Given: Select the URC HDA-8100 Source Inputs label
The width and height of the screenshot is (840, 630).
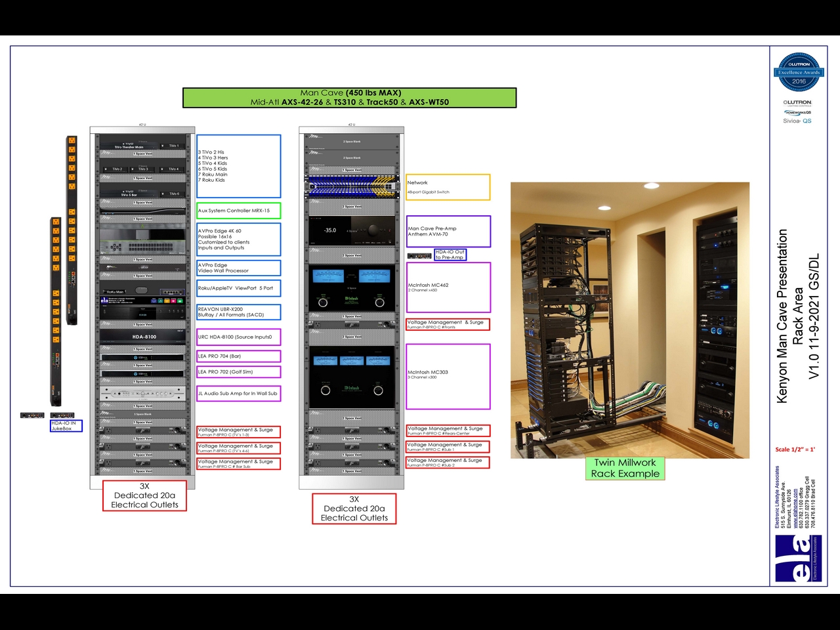Looking at the screenshot, I should [239, 337].
